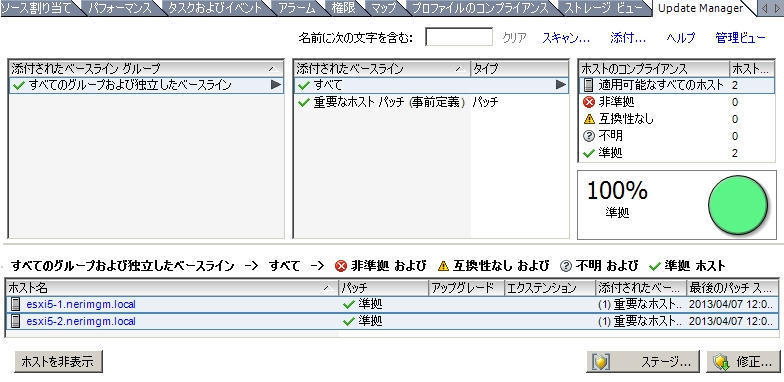Select the 不明 compliance row

[677, 136]
